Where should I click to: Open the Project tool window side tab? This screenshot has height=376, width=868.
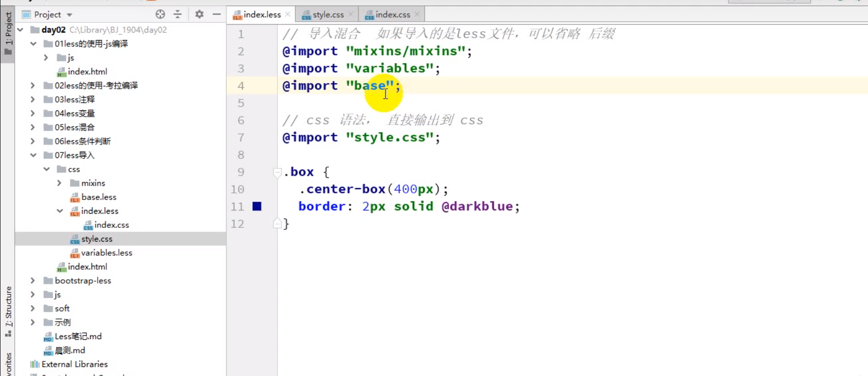tap(8, 34)
